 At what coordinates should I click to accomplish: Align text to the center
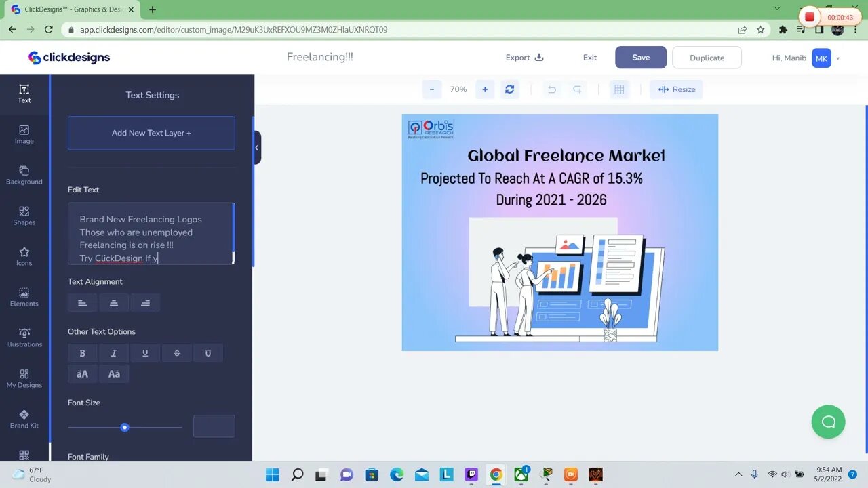coord(114,303)
